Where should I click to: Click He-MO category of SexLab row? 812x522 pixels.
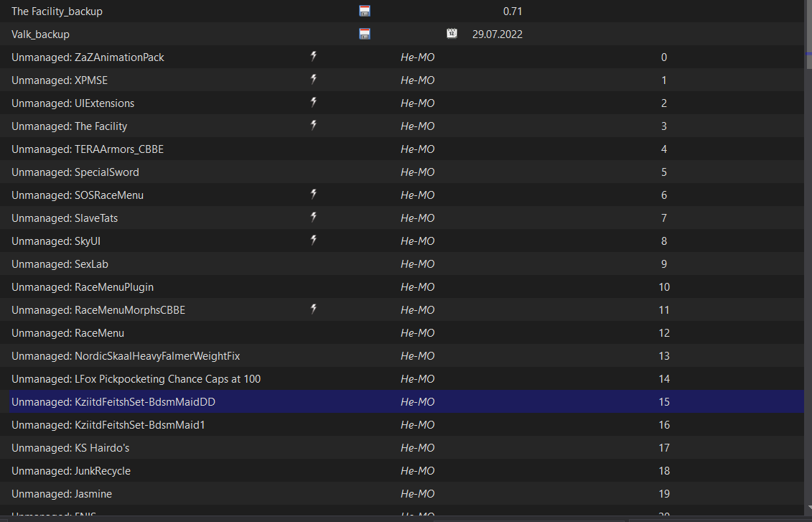(417, 264)
